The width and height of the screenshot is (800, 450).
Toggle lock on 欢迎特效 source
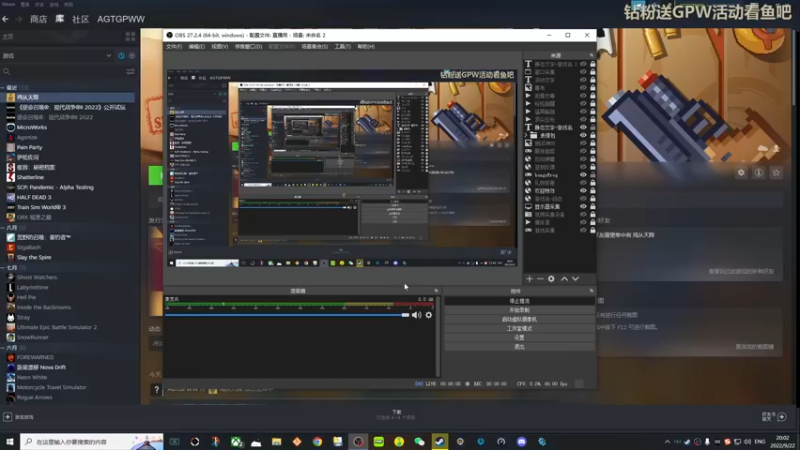[592, 191]
